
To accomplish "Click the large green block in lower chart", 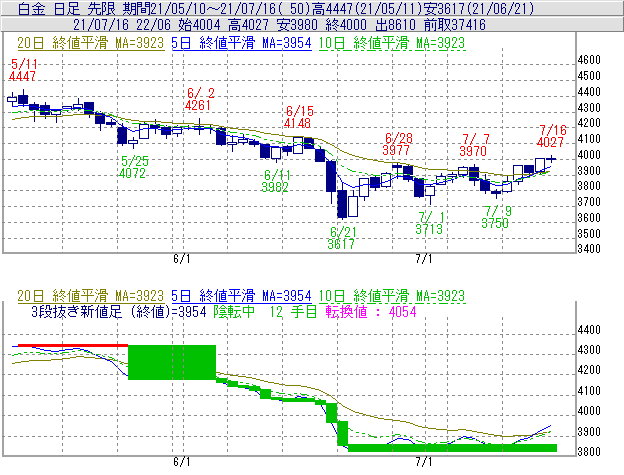I will coord(172,362).
